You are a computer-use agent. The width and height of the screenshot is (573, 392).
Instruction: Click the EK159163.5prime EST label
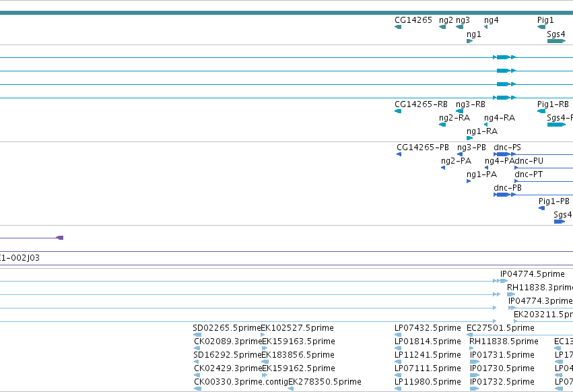tap(298, 341)
